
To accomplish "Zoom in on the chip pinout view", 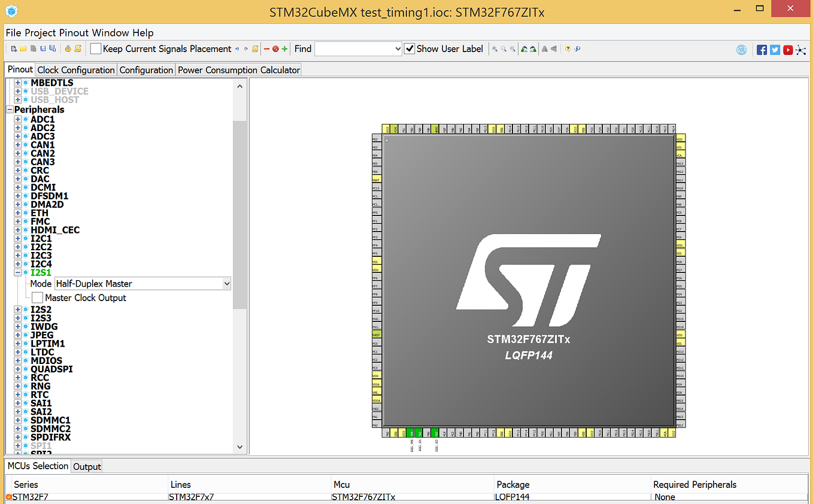I will tap(494, 49).
